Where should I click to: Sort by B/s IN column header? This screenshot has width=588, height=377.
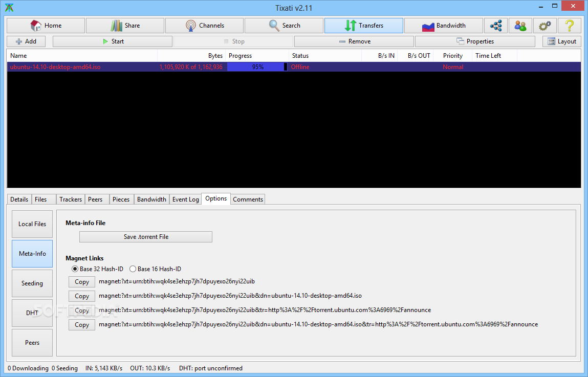[x=379, y=55]
